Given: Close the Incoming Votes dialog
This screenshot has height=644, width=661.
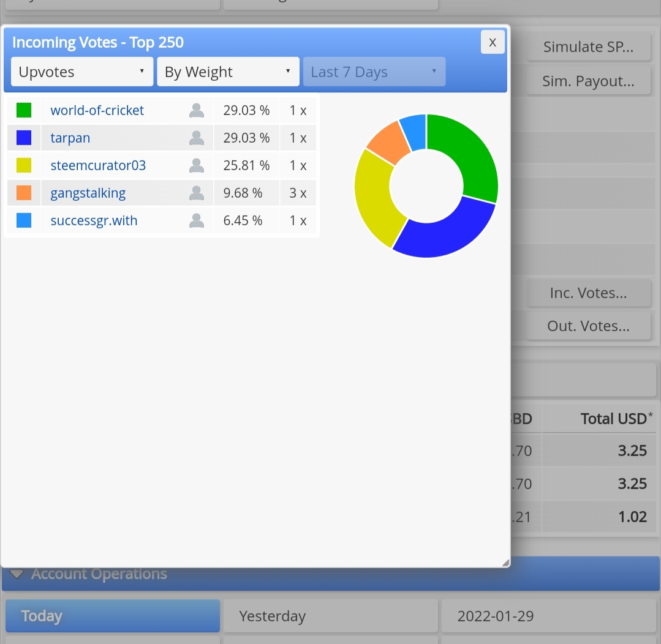Looking at the screenshot, I should coord(493,42).
